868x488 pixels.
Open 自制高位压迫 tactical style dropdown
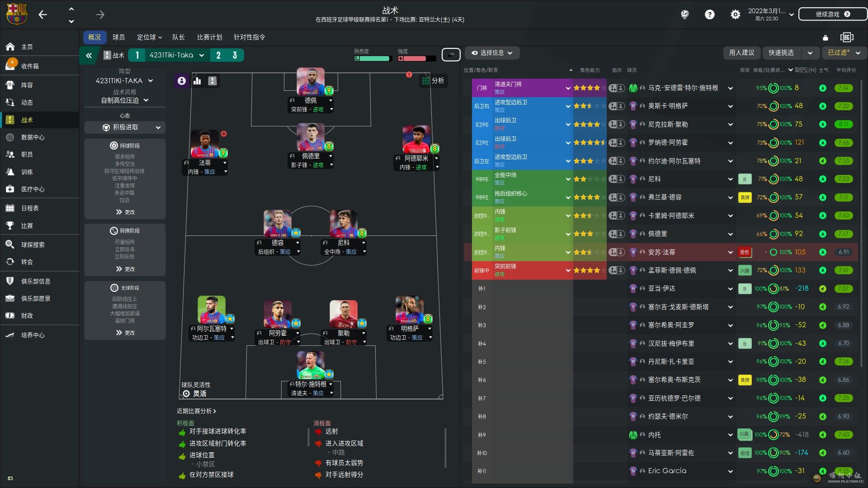125,100
